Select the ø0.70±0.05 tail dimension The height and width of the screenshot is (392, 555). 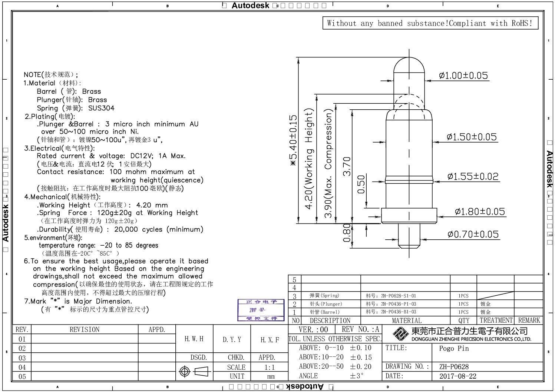(473, 234)
